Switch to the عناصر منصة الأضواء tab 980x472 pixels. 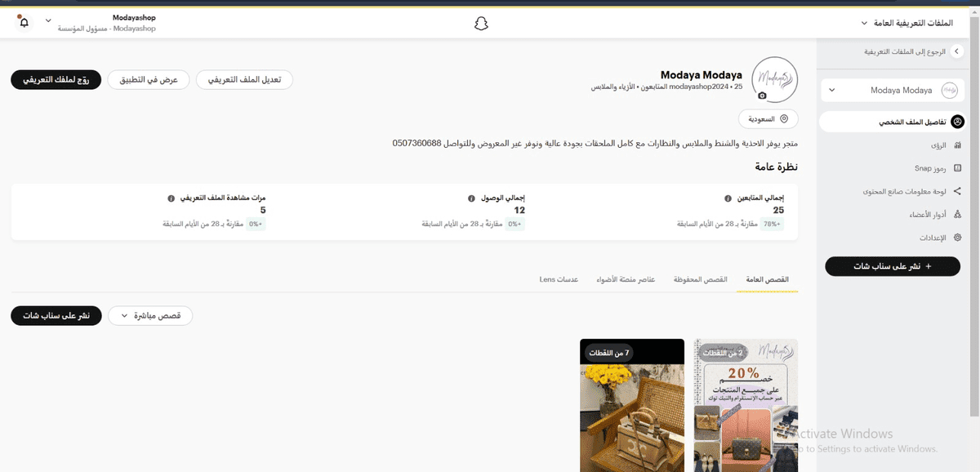tap(624, 279)
